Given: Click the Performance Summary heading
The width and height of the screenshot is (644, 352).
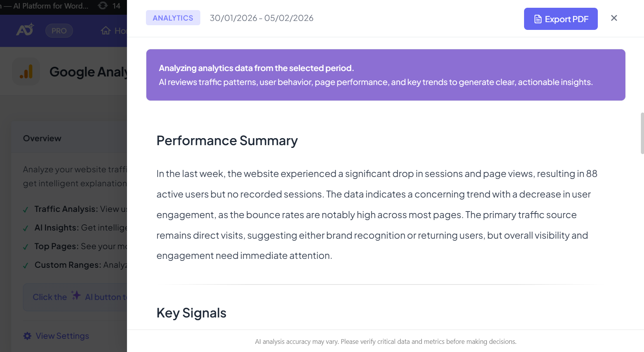Looking at the screenshot, I should click(227, 140).
